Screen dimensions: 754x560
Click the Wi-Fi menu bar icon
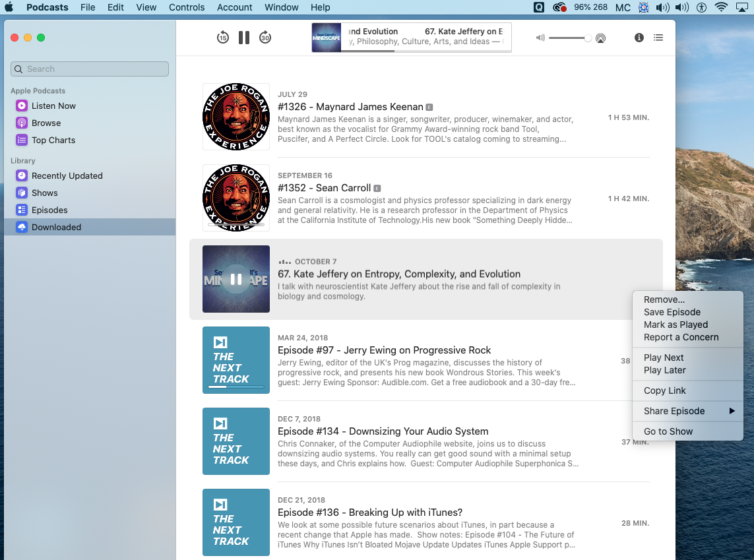click(x=721, y=7)
